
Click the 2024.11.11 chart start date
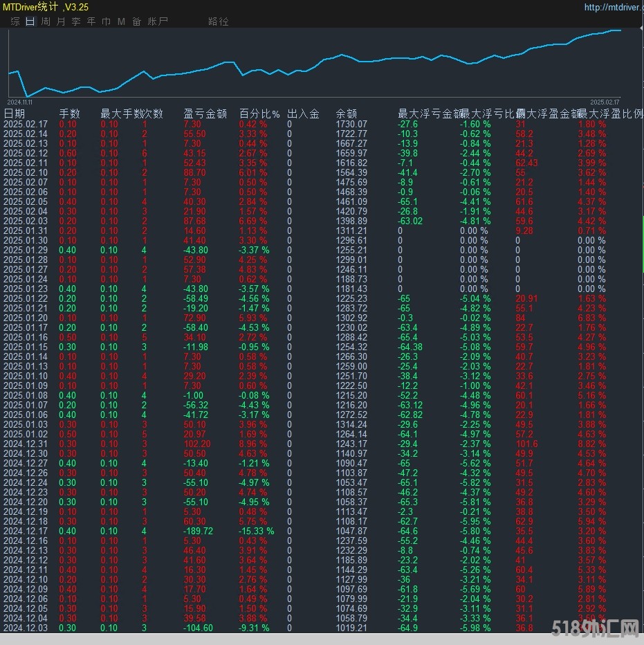20,102
